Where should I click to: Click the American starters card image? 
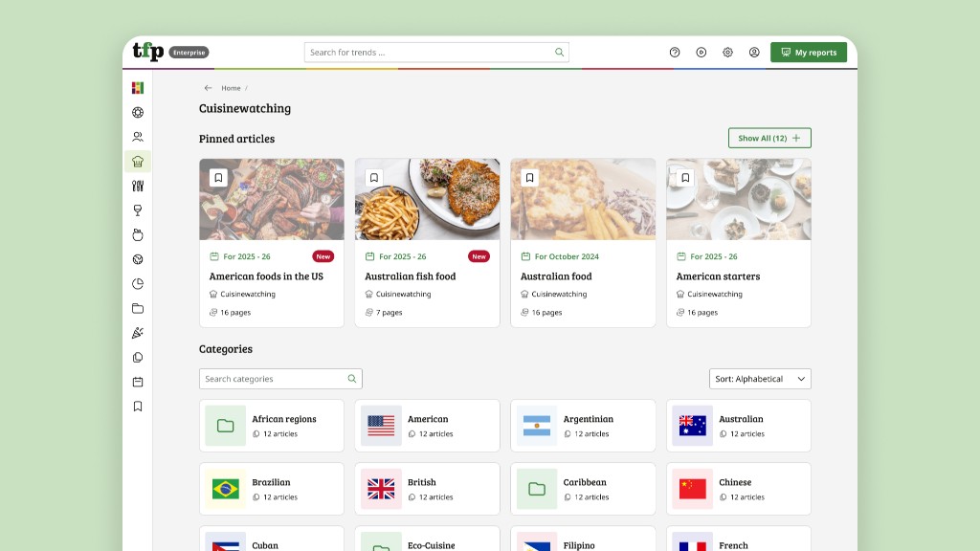tap(739, 199)
